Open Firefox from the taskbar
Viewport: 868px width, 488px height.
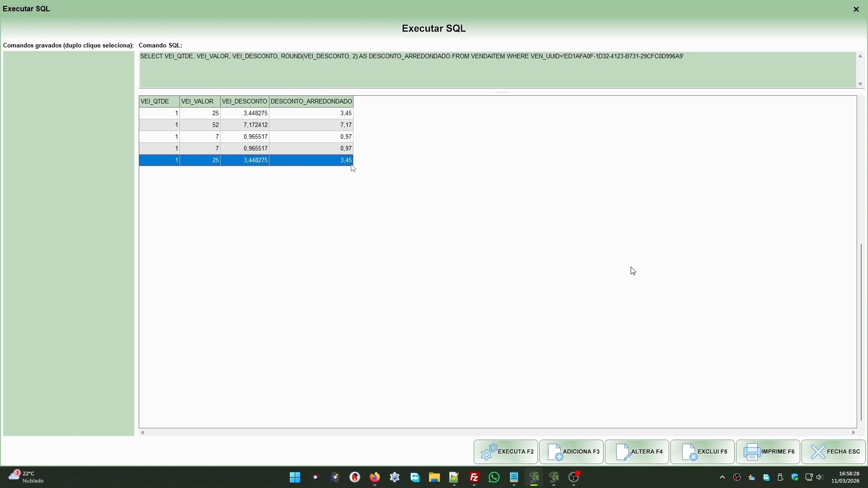pos(375,477)
